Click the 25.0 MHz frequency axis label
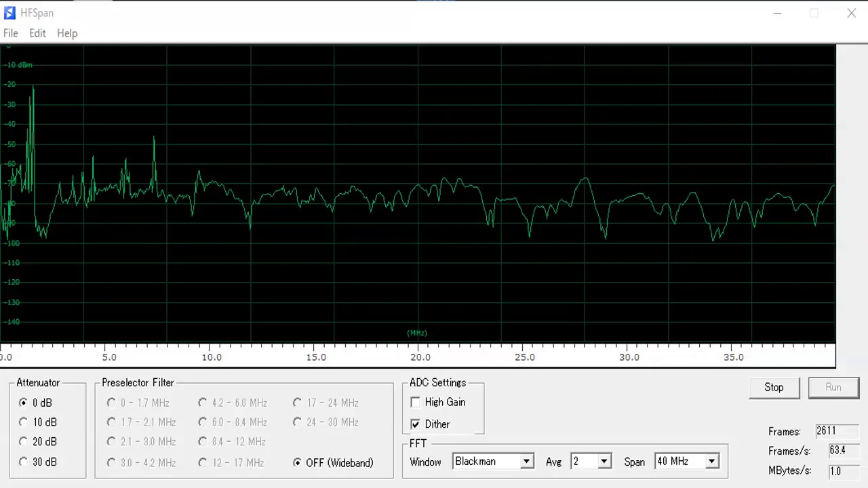 pyautogui.click(x=524, y=357)
